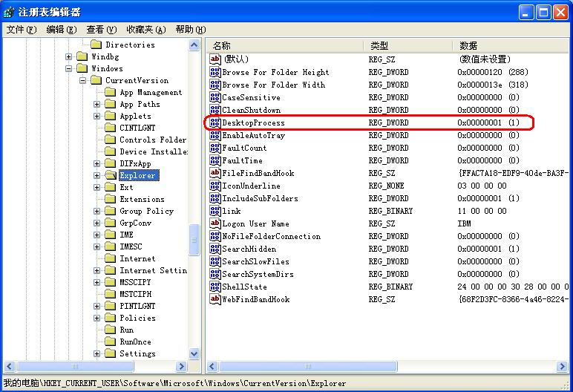Screen dimensions: 573x392
Task: Open the 收藏夹(A) menu
Action: pos(145,29)
